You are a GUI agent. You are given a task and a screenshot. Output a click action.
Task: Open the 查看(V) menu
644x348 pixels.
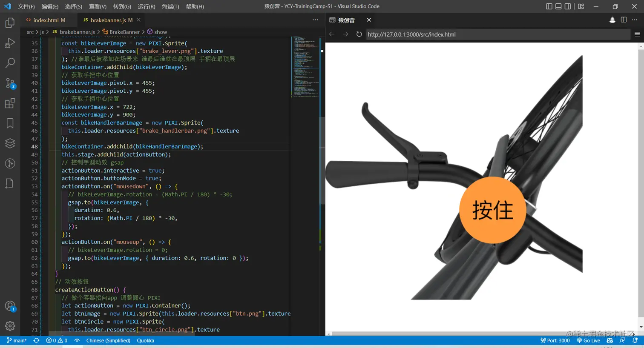coord(98,6)
